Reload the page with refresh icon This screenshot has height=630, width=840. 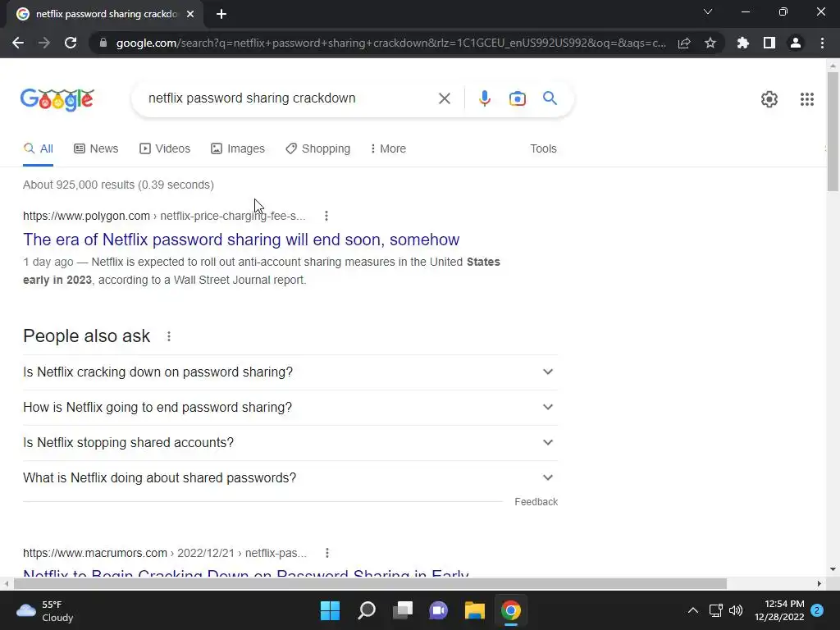coord(71,43)
